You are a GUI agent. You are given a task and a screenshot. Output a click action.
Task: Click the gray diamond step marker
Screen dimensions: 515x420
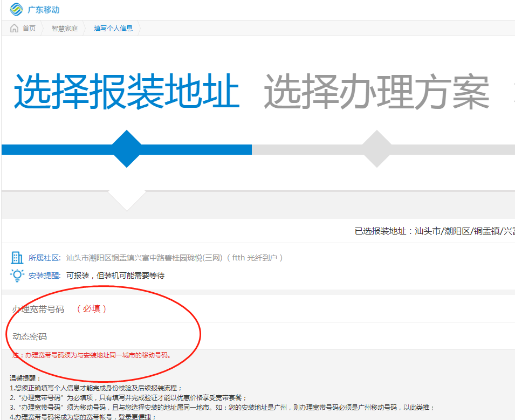pyautogui.click(x=376, y=149)
